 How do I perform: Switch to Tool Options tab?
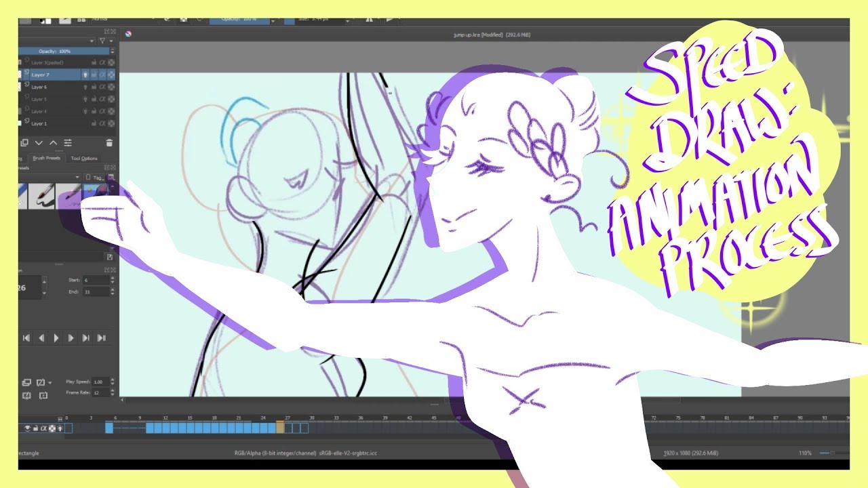click(84, 158)
